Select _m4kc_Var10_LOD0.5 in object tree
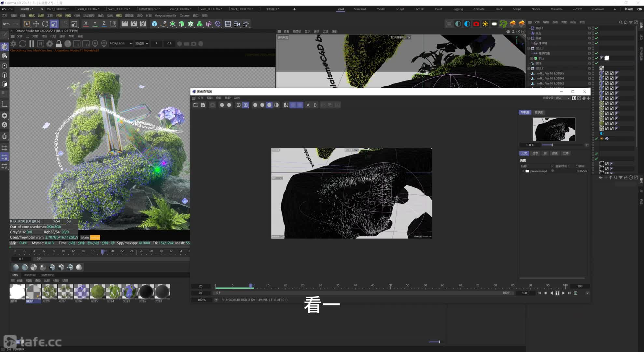 coord(550,73)
